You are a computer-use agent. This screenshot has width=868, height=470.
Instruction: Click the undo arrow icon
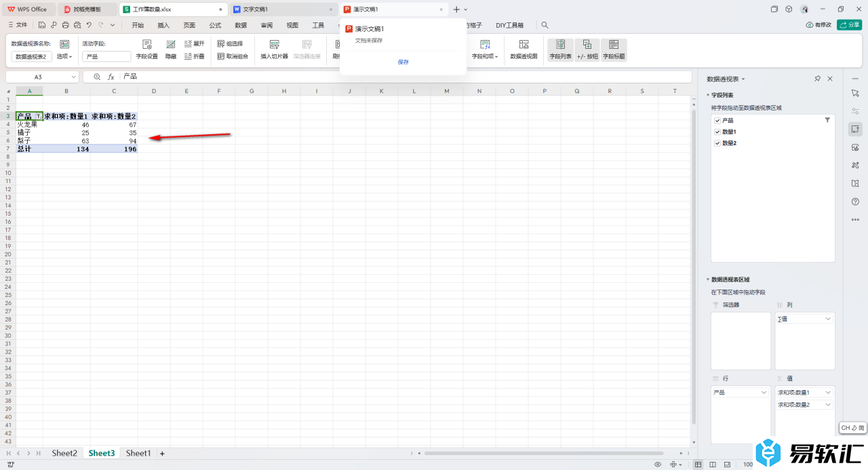pyautogui.click(x=89, y=25)
